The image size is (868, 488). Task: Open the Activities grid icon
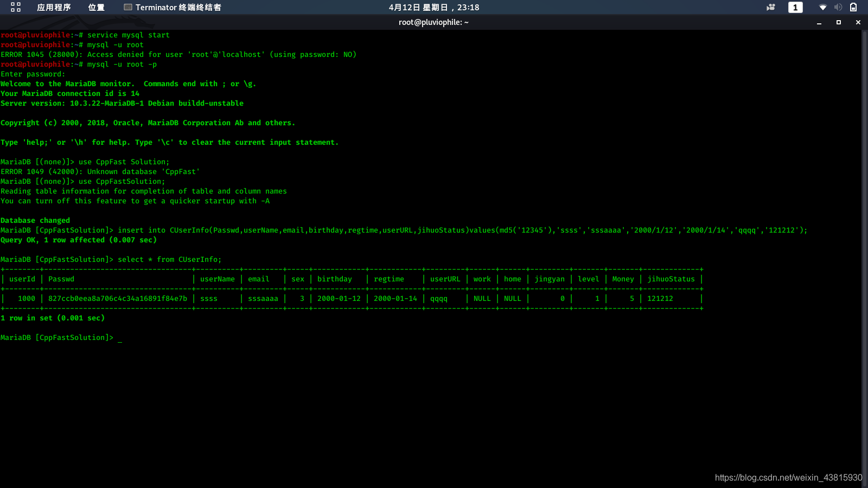click(x=16, y=7)
